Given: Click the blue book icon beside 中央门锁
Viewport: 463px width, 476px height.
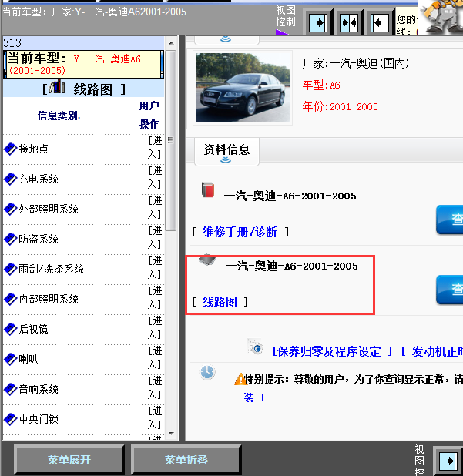Looking at the screenshot, I should point(10,419).
